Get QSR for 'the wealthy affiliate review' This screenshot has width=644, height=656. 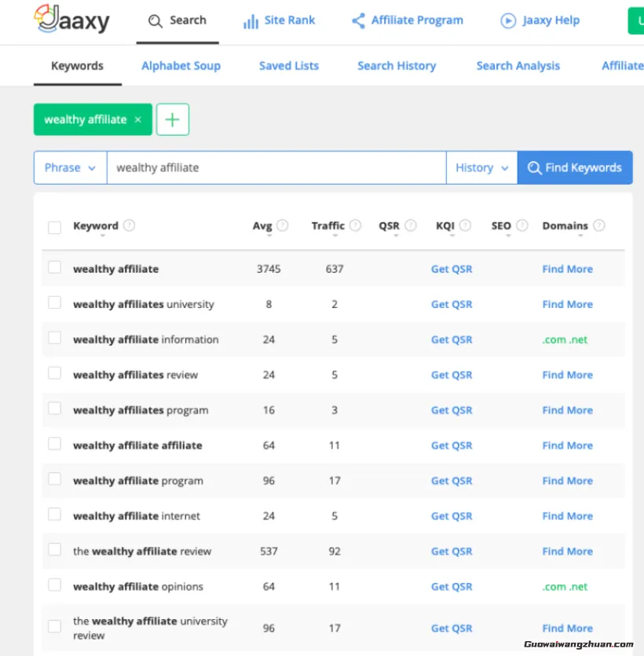(x=452, y=552)
